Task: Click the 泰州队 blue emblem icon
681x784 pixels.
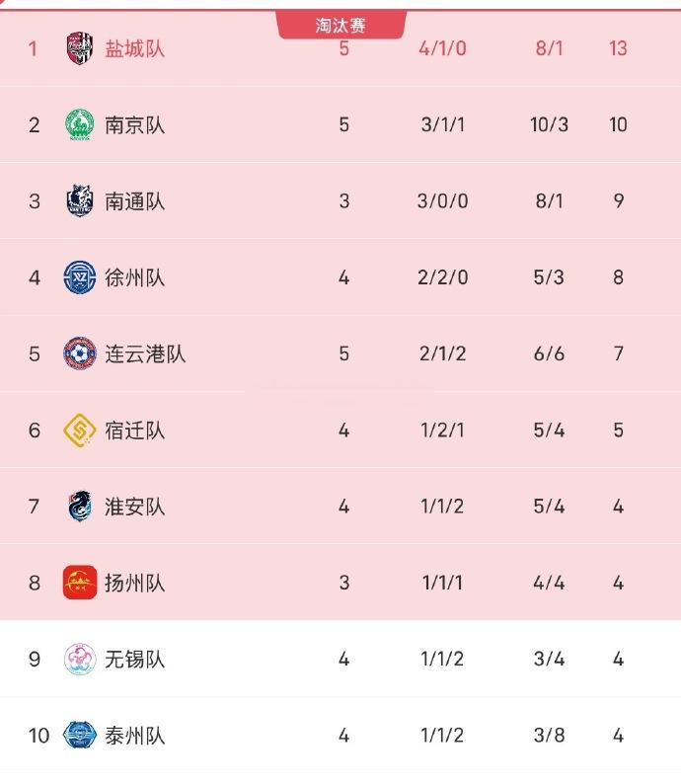Action: pos(80,735)
